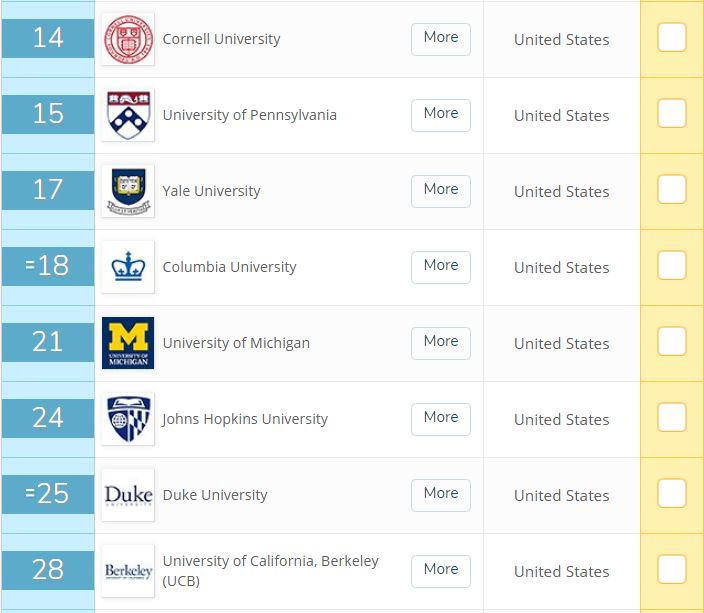Click the Berkeley logo thumbnail
This screenshot has width=704, height=613.
coord(128,571)
